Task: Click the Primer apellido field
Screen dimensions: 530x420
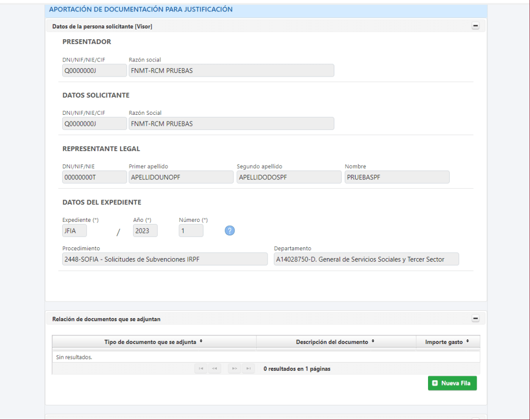Action: click(x=181, y=177)
